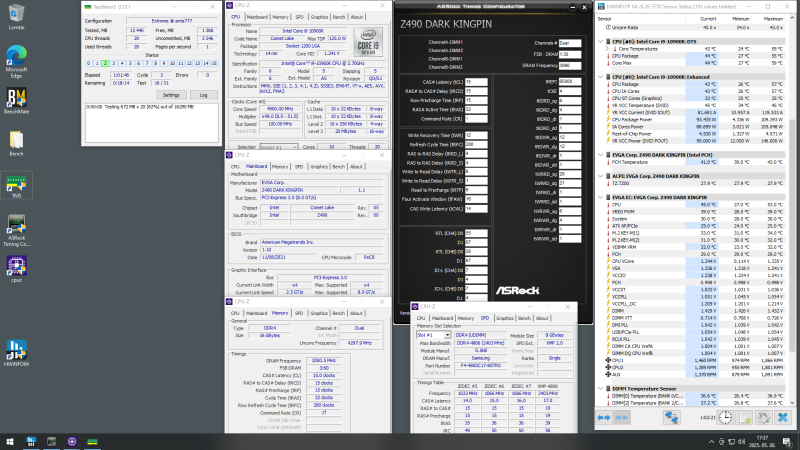Image resolution: width=800 pixels, height=450 pixels.
Task: Open the ASRock Timing Configurator desktop shortcut
Action: 16,231
